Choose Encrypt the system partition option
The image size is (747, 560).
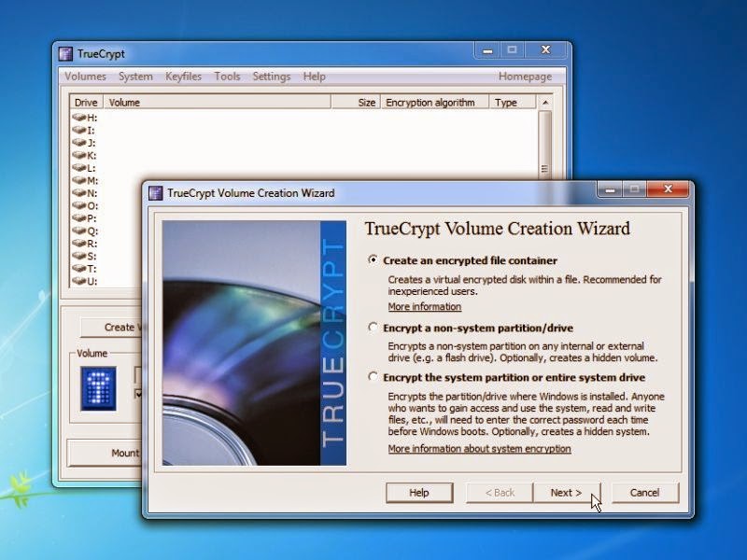click(x=373, y=377)
